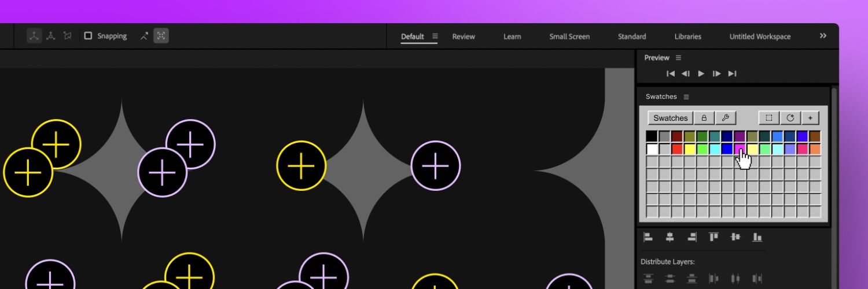The width and height of the screenshot is (868, 289).
Task: Select the World Axis mode icon
Action: click(51, 36)
